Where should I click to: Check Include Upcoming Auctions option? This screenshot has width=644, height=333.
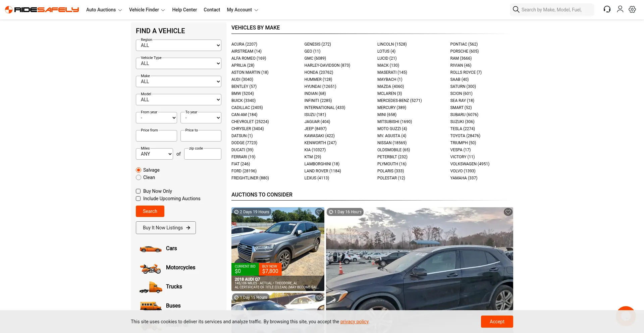click(x=138, y=199)
